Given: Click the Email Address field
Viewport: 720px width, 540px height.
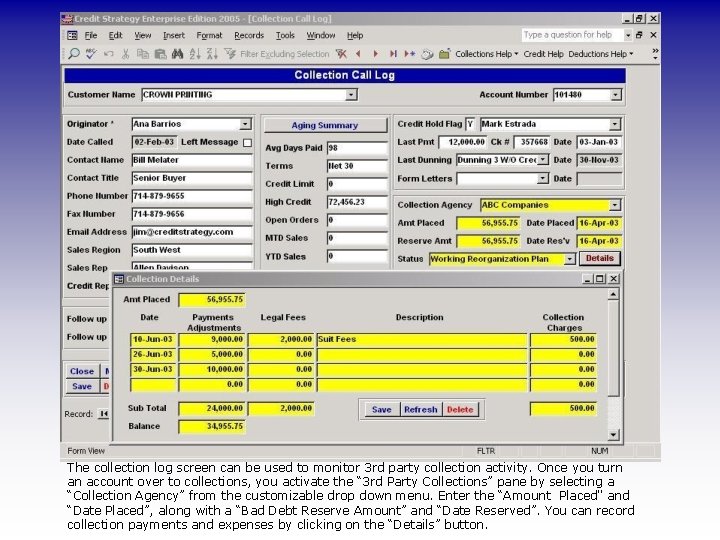Looking at the screenshot, I should [192, 232].
